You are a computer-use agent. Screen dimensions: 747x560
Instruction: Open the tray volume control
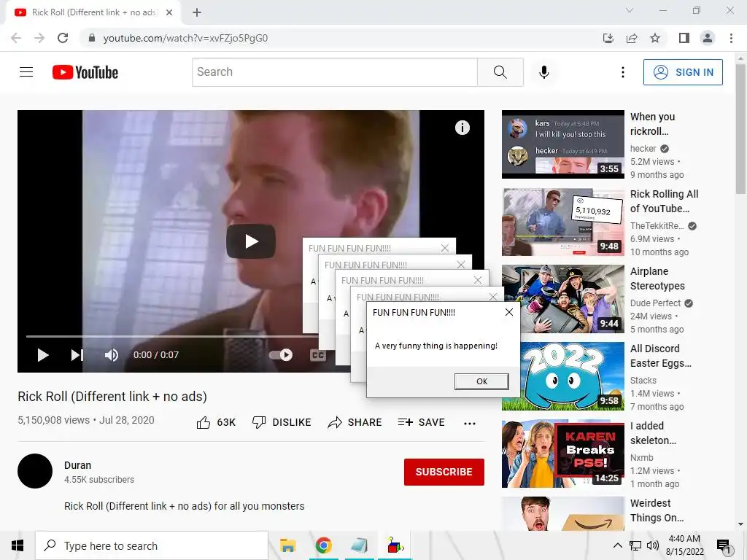(x=653, y=545)
